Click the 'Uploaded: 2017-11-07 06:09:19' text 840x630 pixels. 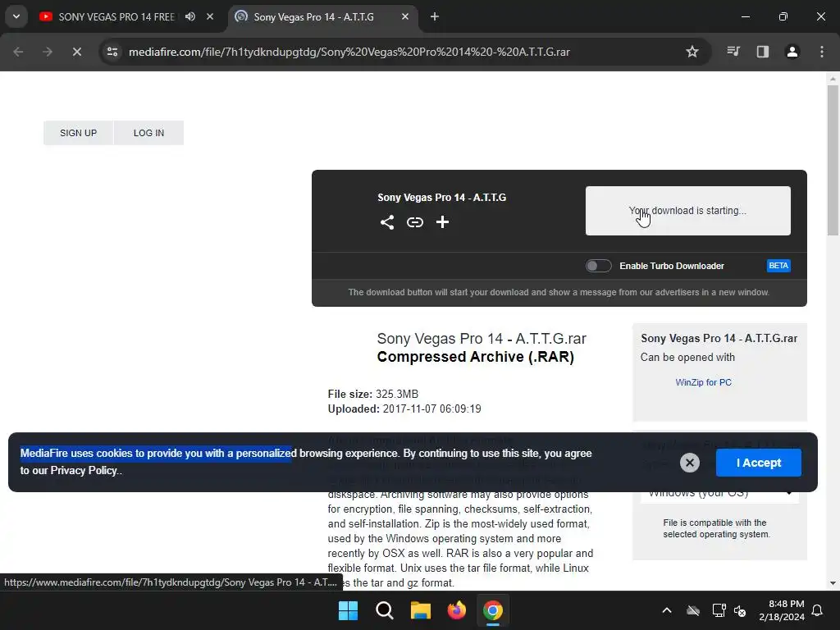coord(404,409)
